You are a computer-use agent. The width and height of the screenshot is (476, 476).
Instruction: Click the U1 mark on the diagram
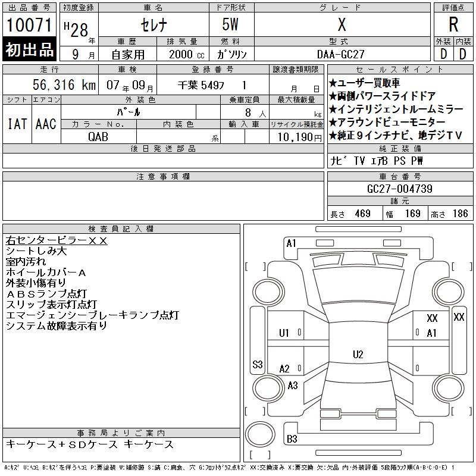[x=284, y=333]
